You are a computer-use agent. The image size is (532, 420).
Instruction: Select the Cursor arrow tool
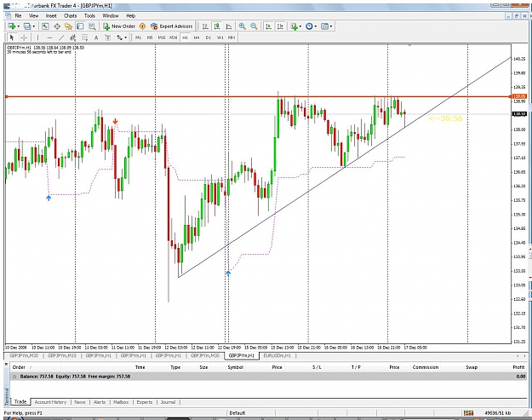pyautogui.click(x=12, y=37)
